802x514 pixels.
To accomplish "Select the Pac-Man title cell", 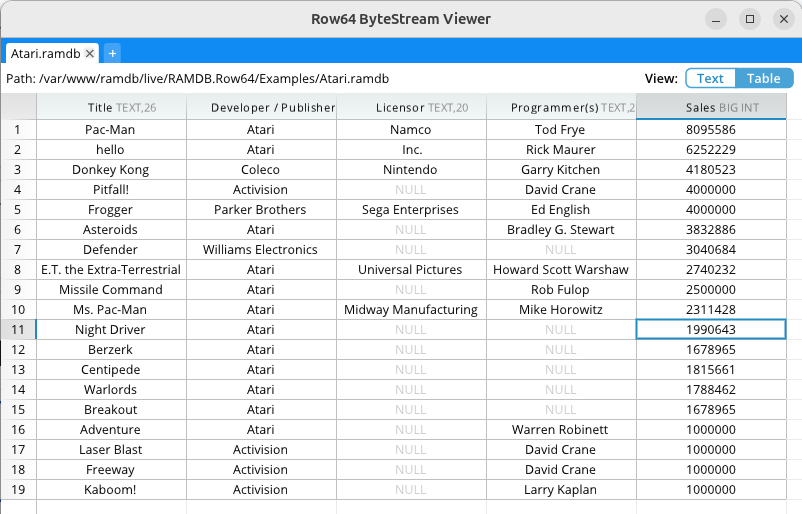I will [112, 129].
